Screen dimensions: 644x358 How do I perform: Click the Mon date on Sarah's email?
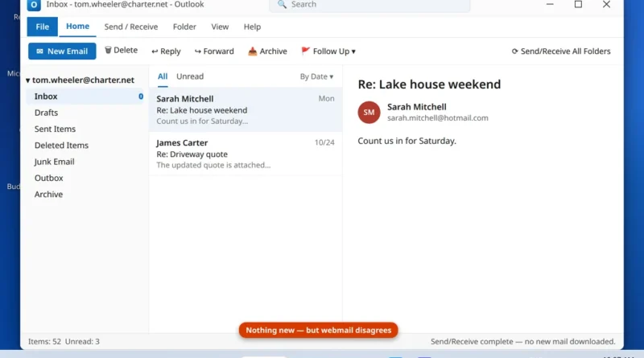coord(327,98)
